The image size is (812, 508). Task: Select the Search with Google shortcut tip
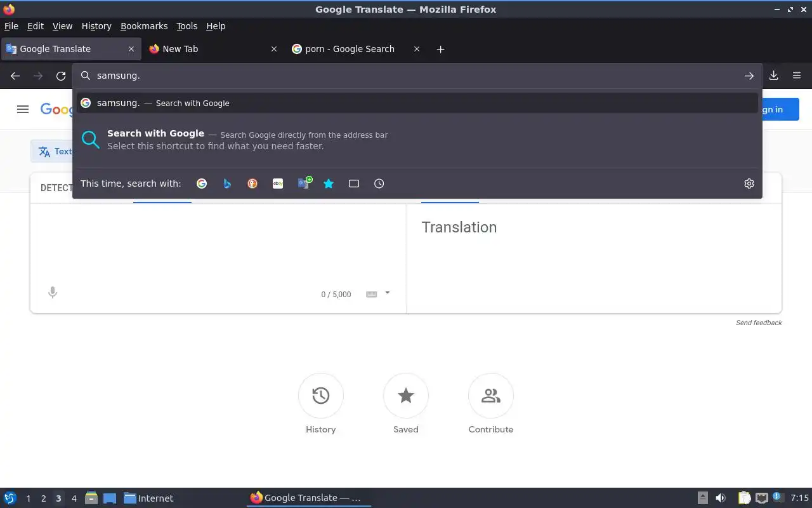click(417, 140)
